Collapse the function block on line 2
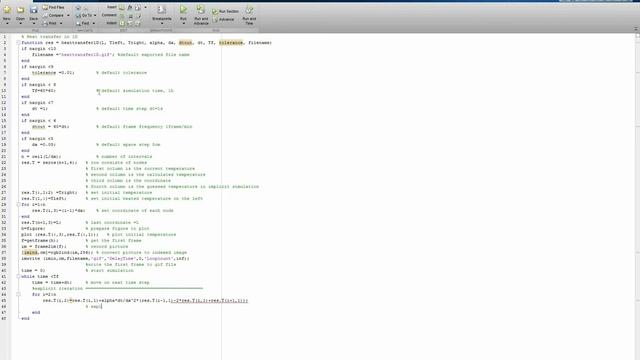The height and width of the screenshot is (360, 640). 18,42
